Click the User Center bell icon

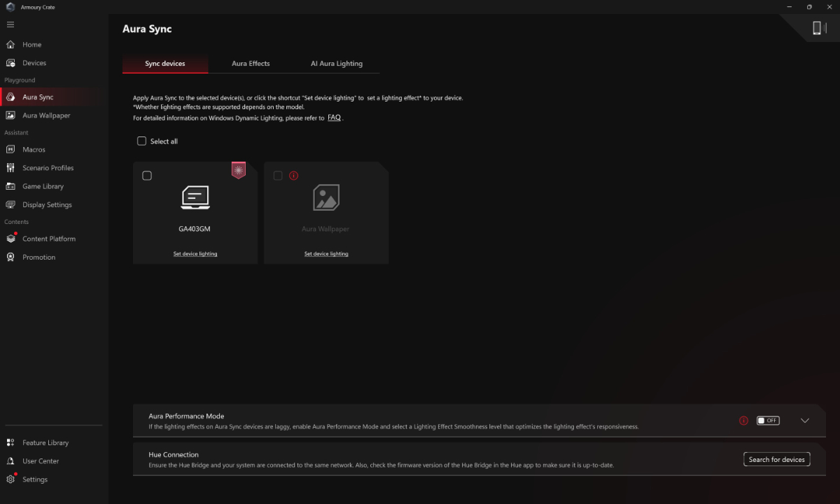[10, 461]
